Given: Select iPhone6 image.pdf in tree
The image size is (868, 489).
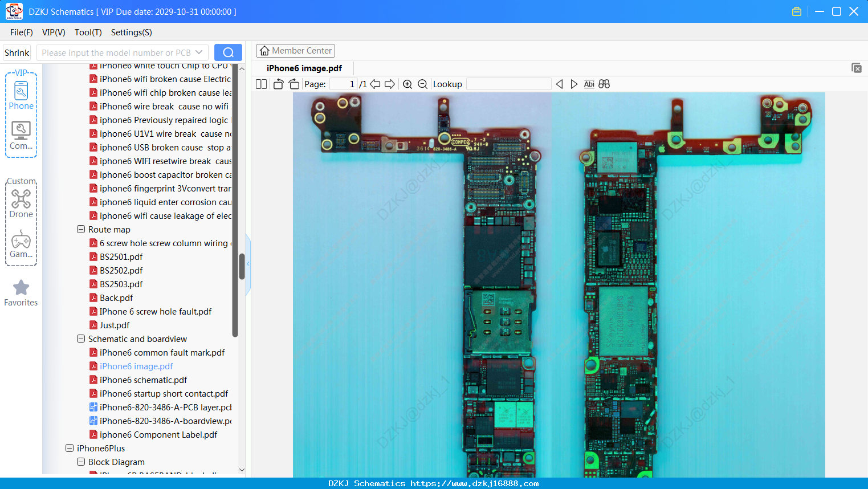Looking at the screenshot, I should click(x=131, y=366).
